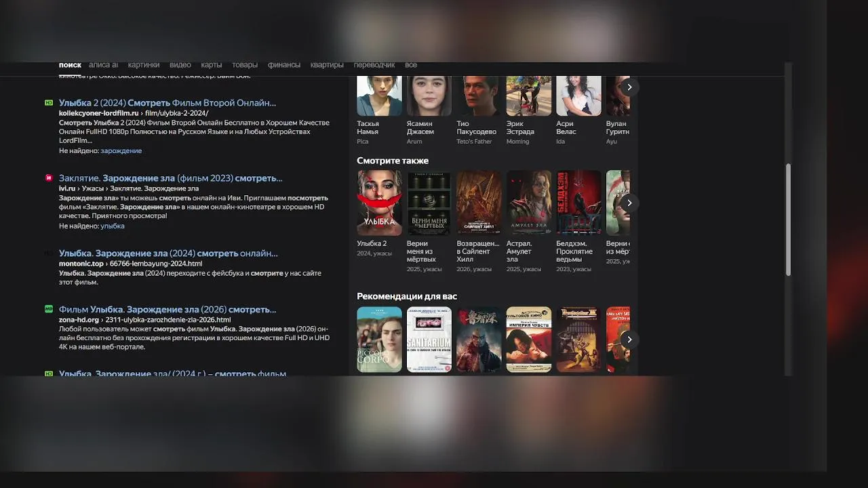Open the Белдхэм. Проклятие ведьмы poster
Viewport: 868px width, 488px height.
tap(578, 203)
